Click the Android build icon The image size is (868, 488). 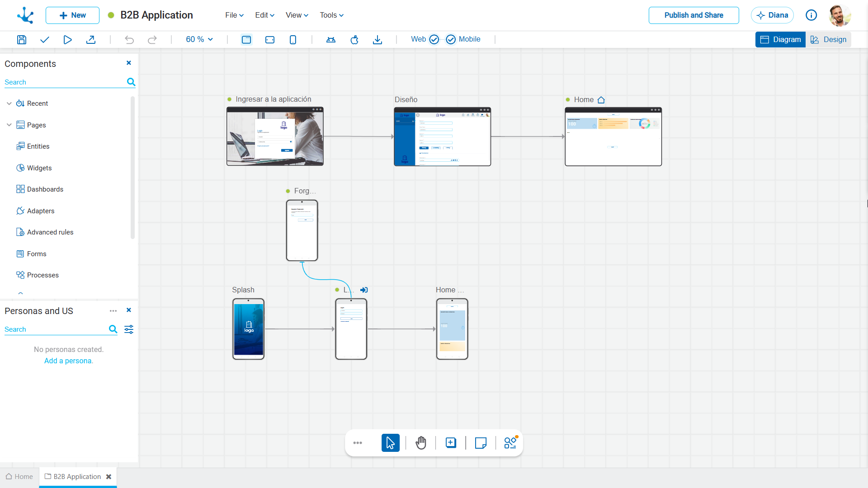point(331,40)
